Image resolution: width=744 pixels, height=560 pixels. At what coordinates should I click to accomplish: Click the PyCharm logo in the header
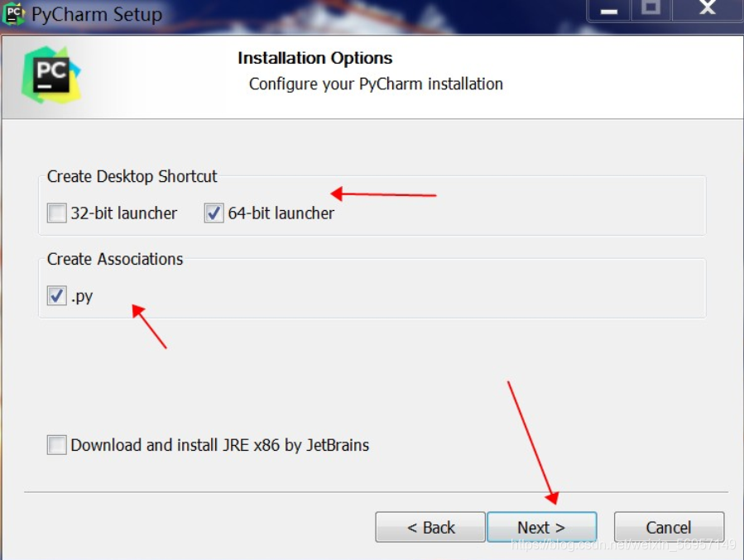[51, 75]
